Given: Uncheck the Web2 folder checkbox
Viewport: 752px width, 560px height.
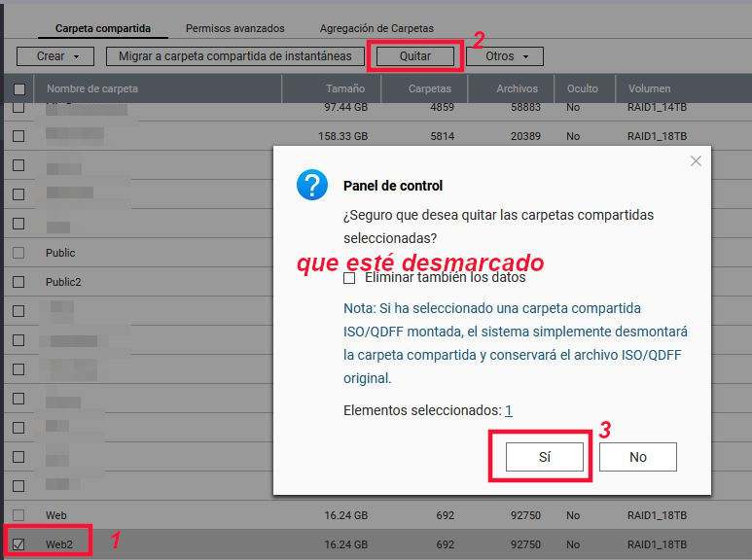Looking at the screenshot, I should (18, 544).
